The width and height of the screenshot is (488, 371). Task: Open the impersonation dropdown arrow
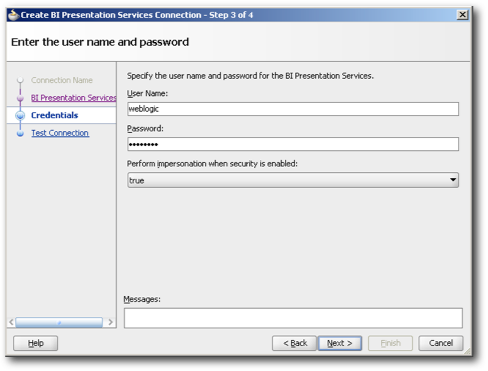pyautogui.click(x=453, y=180)
